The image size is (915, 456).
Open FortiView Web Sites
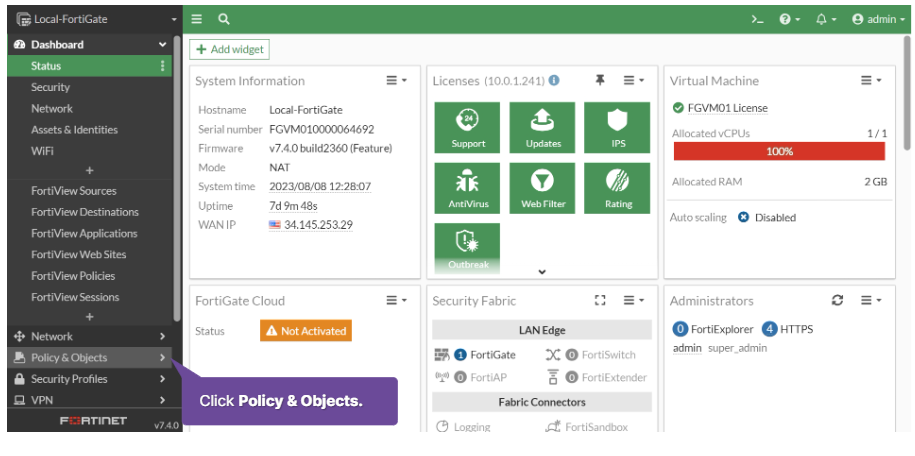pos(78,255)
